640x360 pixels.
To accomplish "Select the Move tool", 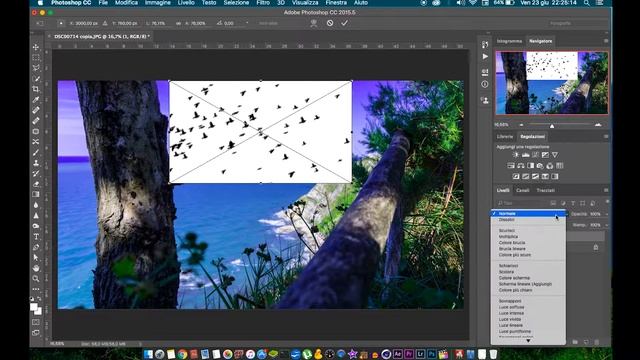I will click(36, 47).
